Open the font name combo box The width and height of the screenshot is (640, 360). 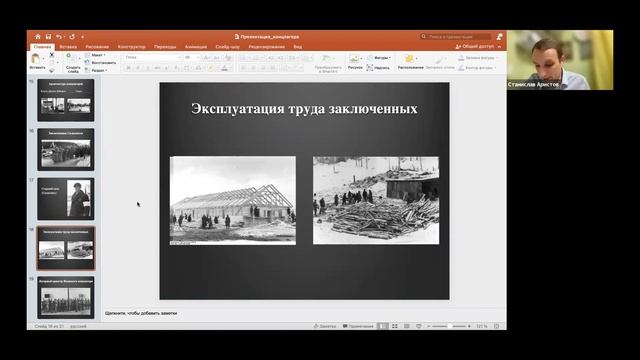point(152,58)
